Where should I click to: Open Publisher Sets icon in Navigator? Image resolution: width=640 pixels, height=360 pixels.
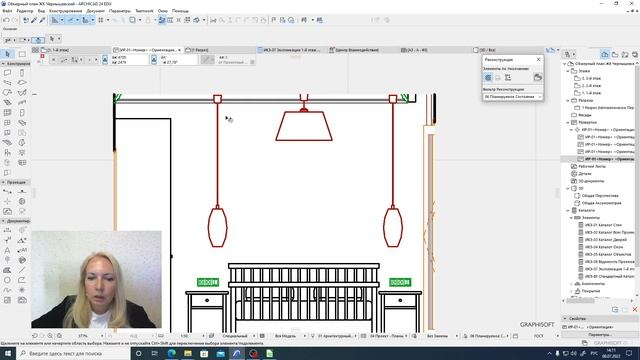point(635,54)
